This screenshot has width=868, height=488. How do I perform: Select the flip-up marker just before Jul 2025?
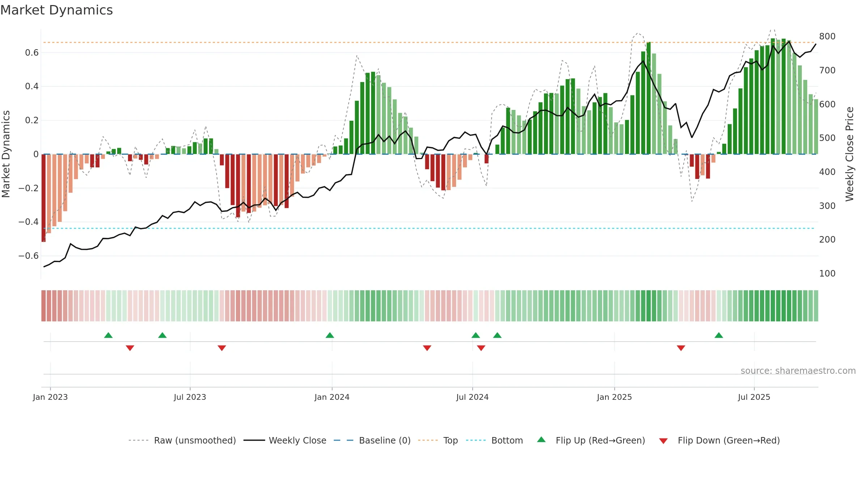[x=719, y=335]
